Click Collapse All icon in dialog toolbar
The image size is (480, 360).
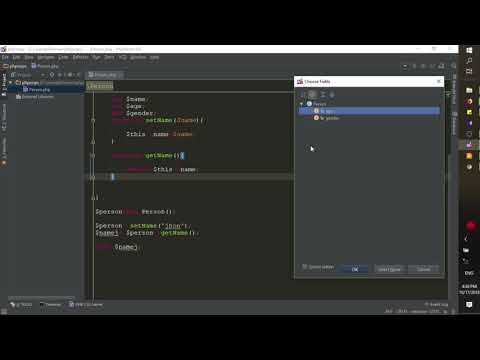332,95
